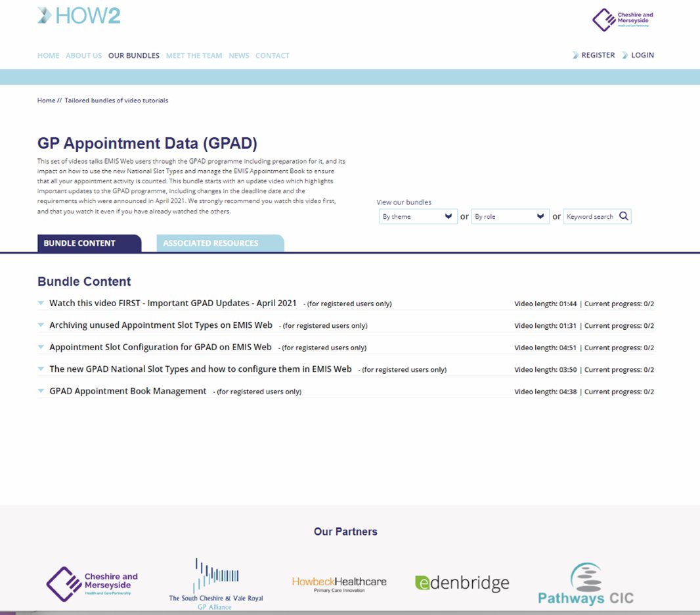The height and width of the screenshot is (615, 700).
Task: Open CONTACT page
Action: [x=273, y=55]
